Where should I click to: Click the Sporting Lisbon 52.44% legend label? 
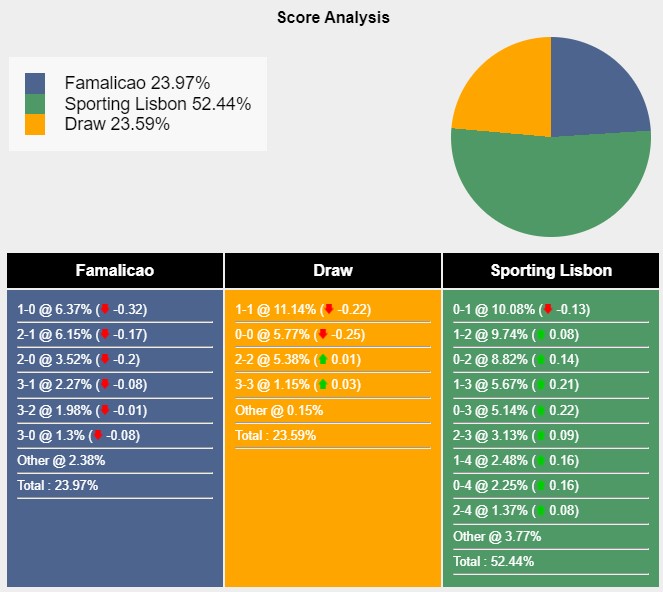pyautogui.click(x=158, y=104)
